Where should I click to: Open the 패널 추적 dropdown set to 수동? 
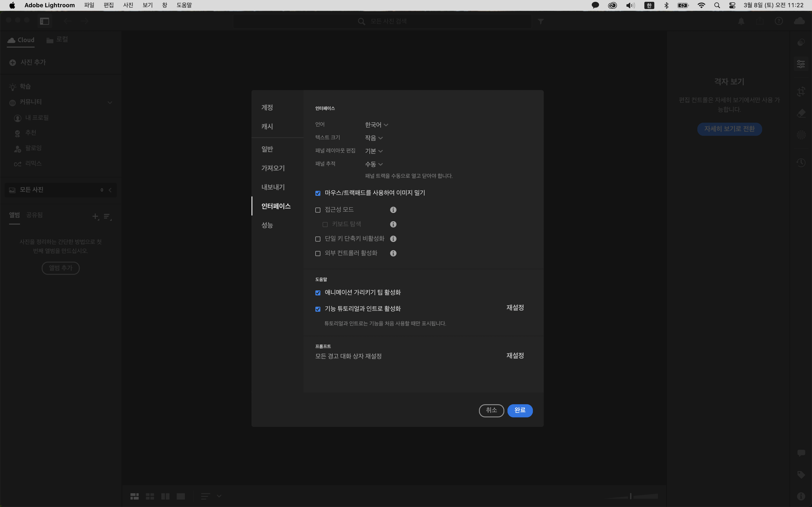[373, 164]
